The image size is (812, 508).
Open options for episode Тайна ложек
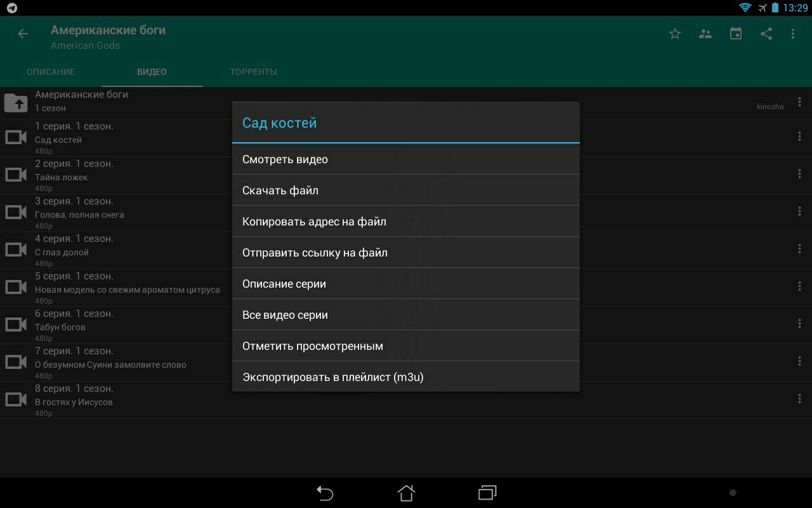(x=799, y=174)
